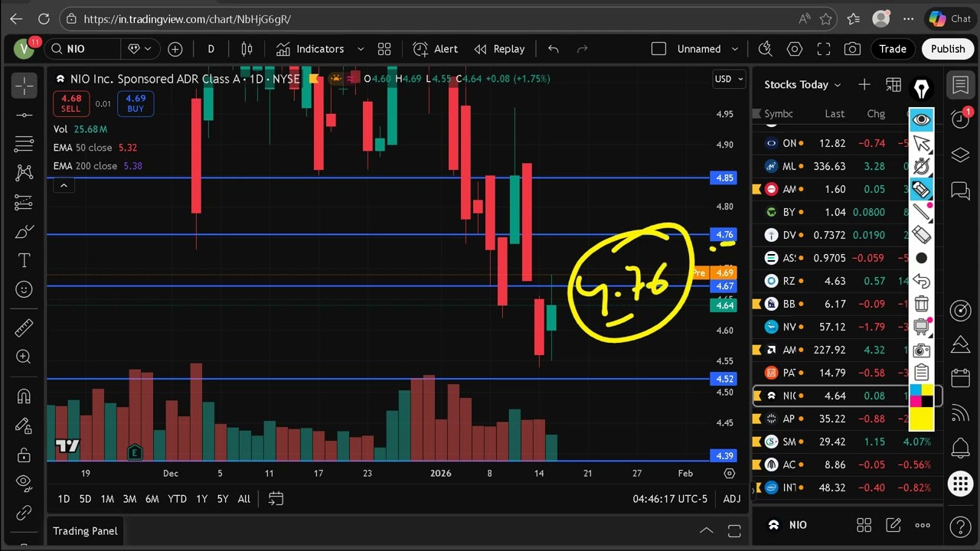Select the 5Y date range tab
Viewport: 980px width, 551px height.
[223, 499]
